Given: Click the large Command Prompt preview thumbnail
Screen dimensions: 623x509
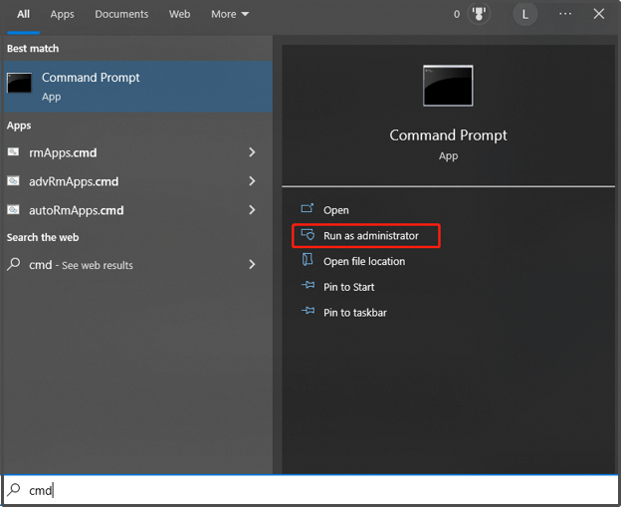Looking at the screenshot, I should click(448, 86).
